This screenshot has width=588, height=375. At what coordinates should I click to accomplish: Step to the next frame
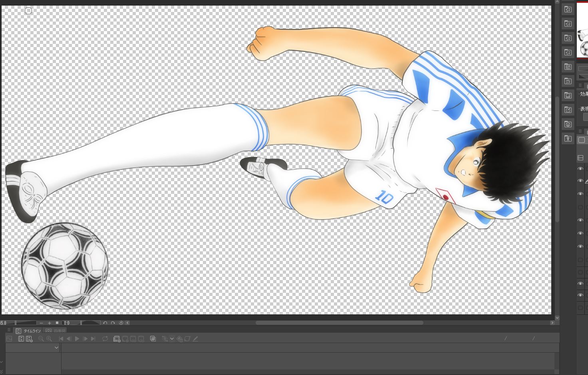tap(85, 339)
